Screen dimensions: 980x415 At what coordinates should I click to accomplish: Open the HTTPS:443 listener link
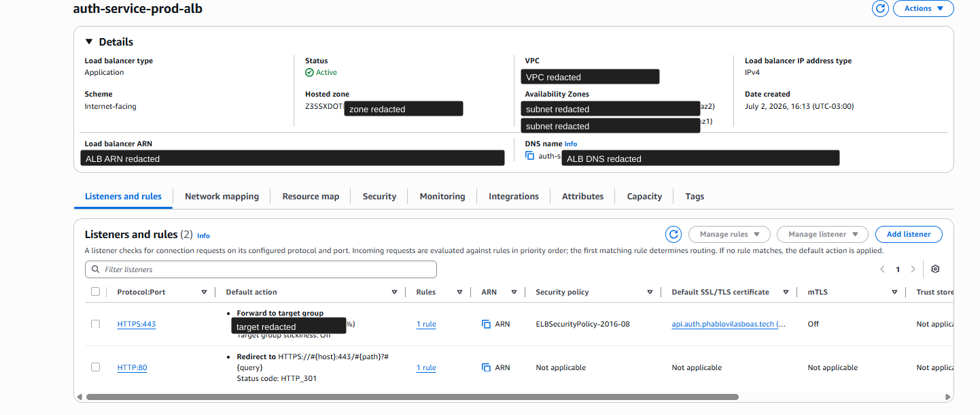(137, 324)
